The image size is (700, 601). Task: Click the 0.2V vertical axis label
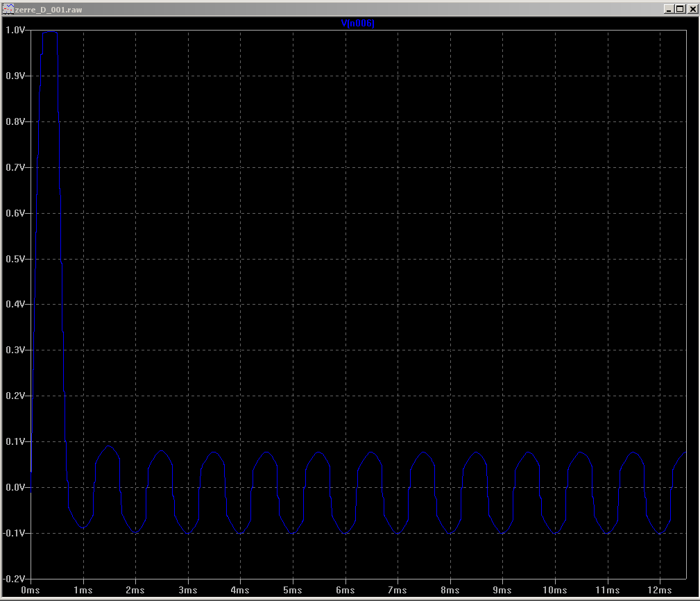15,396
